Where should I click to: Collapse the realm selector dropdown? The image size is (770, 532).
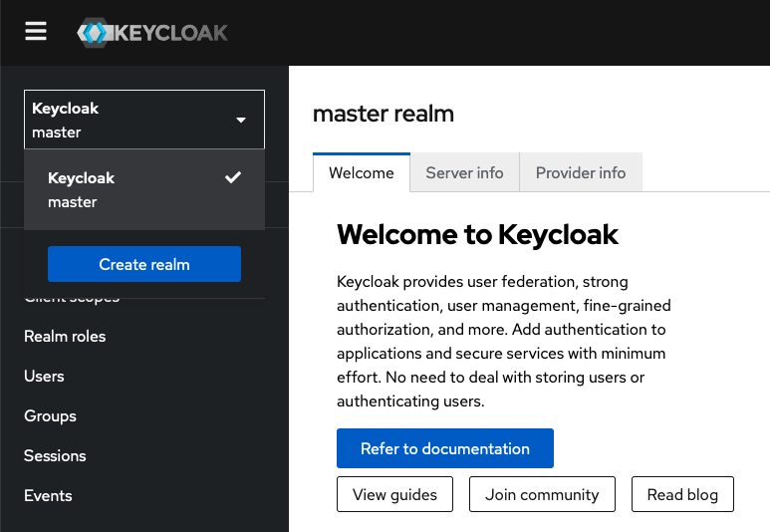point(144,120)
